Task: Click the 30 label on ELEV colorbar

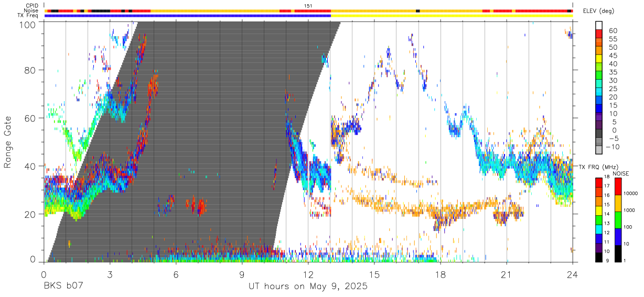Action: click(612, 80)
